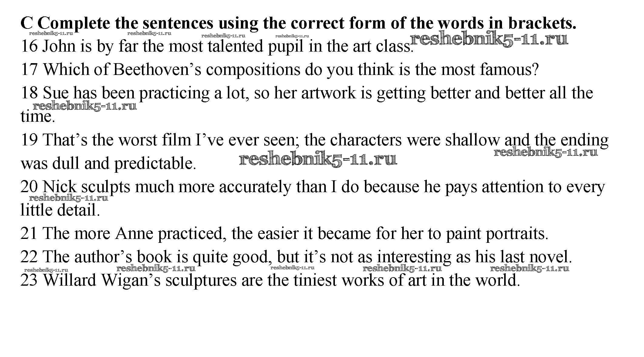Select sentence 16 about John's talent

[x=217, y=46]
